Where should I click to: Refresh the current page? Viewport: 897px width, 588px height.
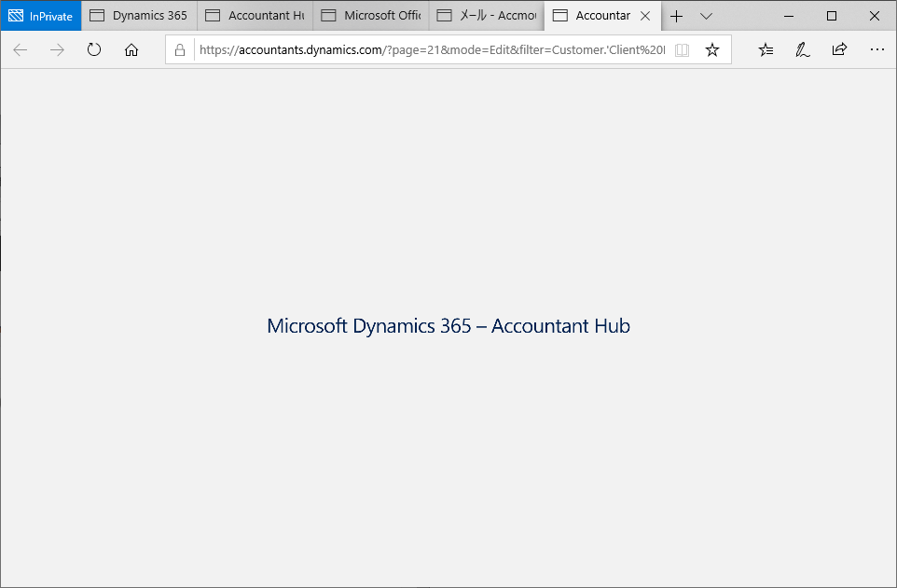coord(94,49)
